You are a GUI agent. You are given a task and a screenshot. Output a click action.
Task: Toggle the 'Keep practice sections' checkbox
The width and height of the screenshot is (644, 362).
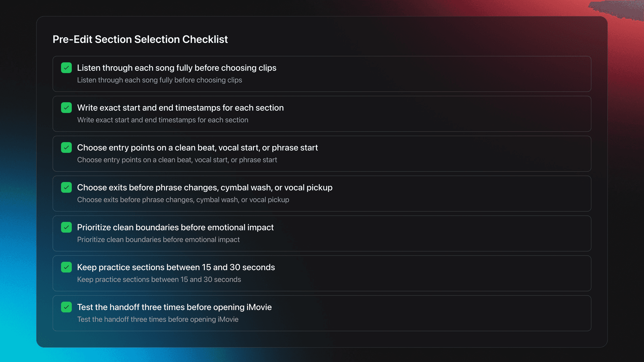(66, 267)
